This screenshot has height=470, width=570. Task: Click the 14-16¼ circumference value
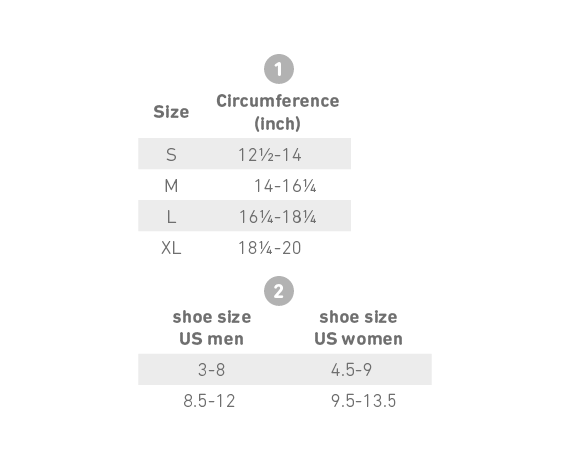[x=285, y=186]
